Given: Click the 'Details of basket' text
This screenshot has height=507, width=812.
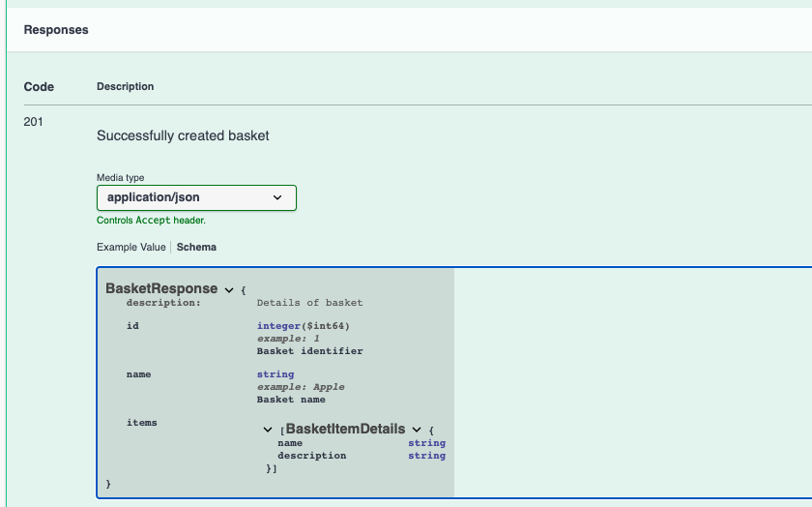Looking at the screenshot, I should pos(309,303).
